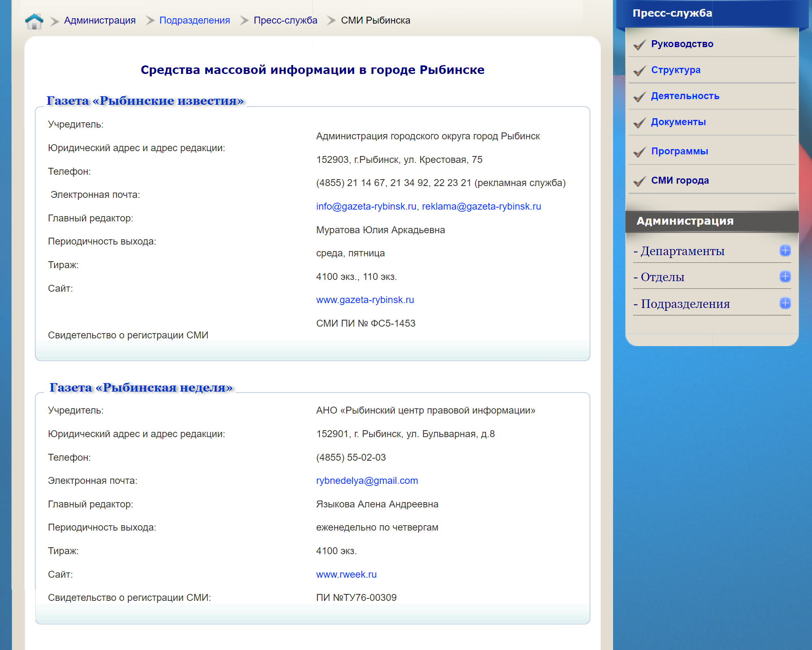This screenshot has height=650, width=812.
Task: Click founder АНО «Рыбинский центр правовой информации»
Action: point(426,410)
